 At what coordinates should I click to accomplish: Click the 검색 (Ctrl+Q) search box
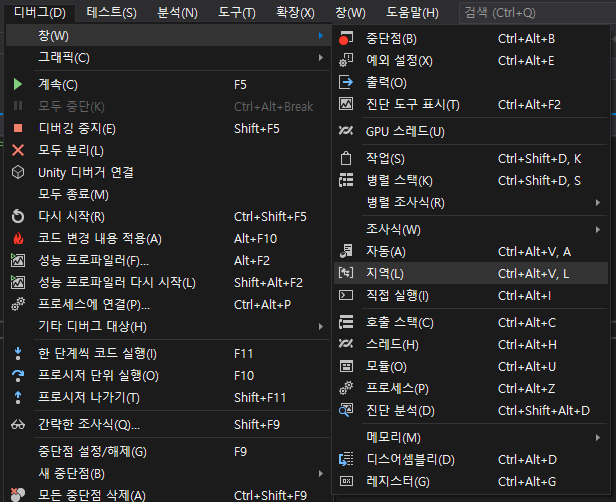point(537,13)
